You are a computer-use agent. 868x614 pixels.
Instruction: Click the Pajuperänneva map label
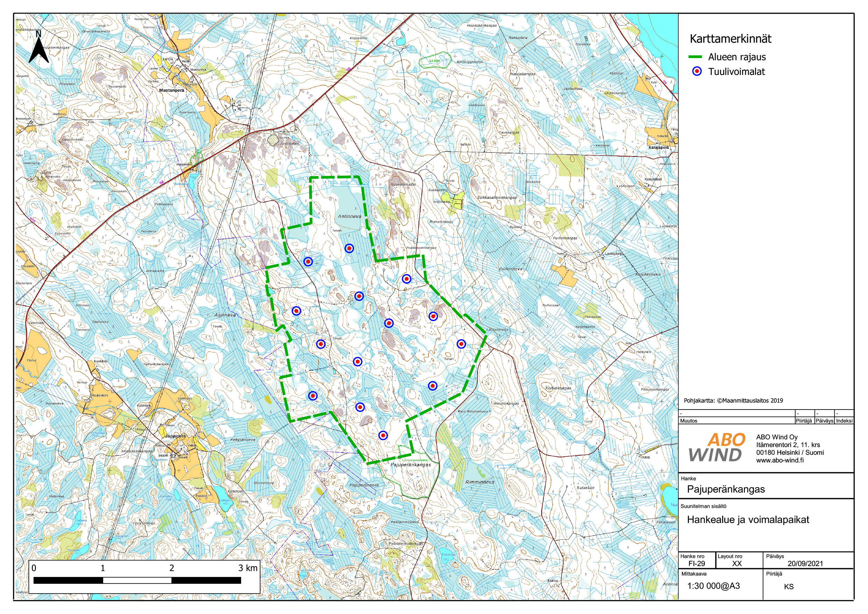point(364,485)
